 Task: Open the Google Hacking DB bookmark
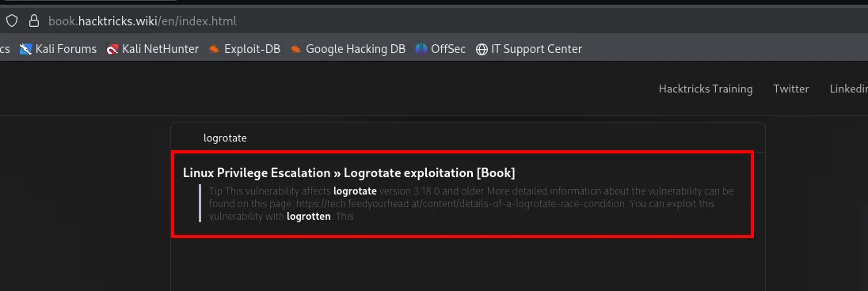348,49
